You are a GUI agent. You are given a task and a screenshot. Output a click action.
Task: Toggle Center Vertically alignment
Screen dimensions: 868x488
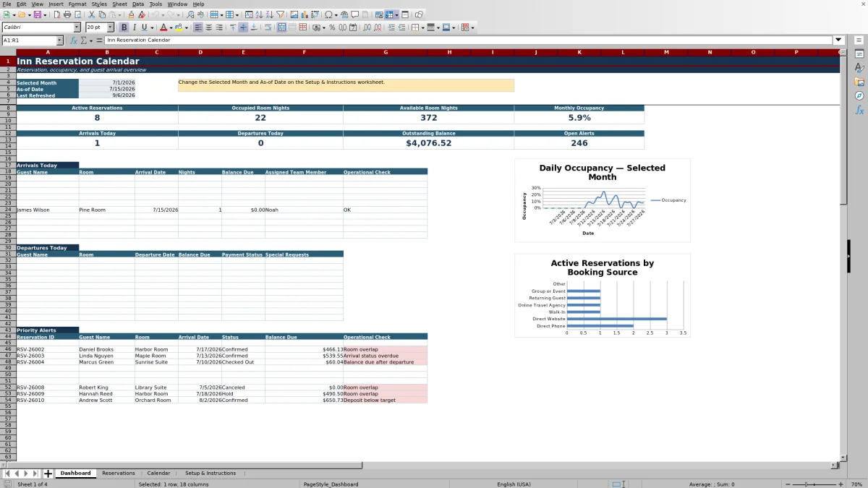click(243, 27)
